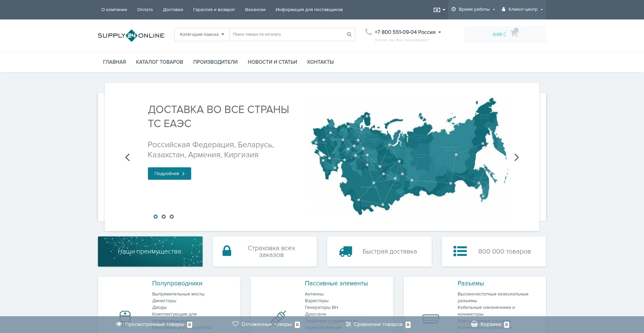Viewport: 644px width, 333px height.
Task: Click the basket icon in bottom bar
Action: tap(474, 324)
